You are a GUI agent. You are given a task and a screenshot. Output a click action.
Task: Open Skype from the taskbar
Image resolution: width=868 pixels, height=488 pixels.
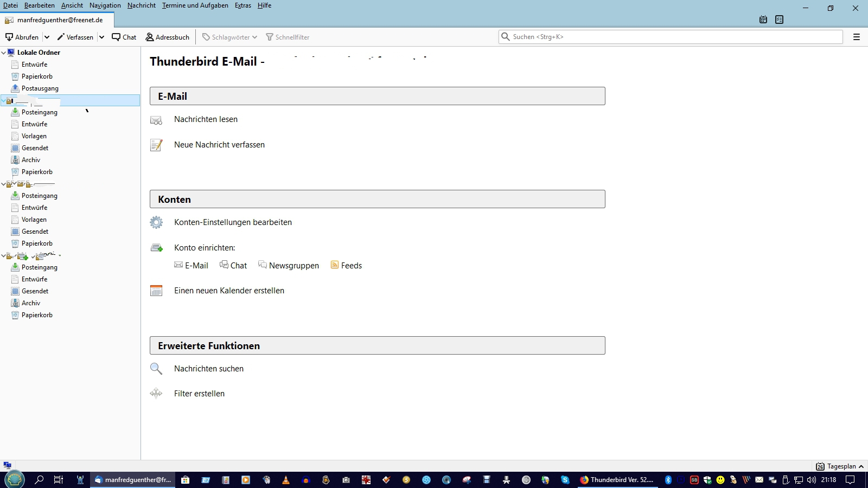click(565, 480)
